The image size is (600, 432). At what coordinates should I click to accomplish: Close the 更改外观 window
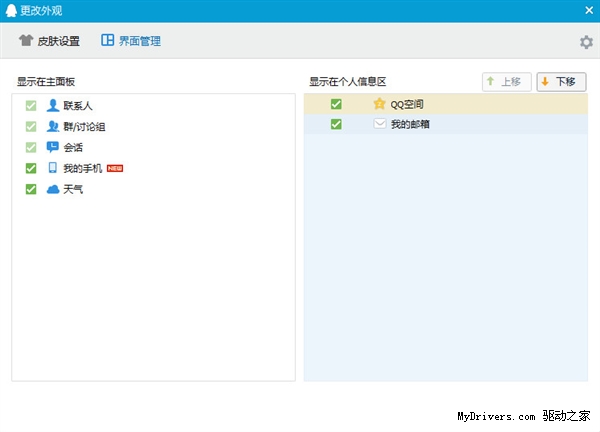point(589,11)
